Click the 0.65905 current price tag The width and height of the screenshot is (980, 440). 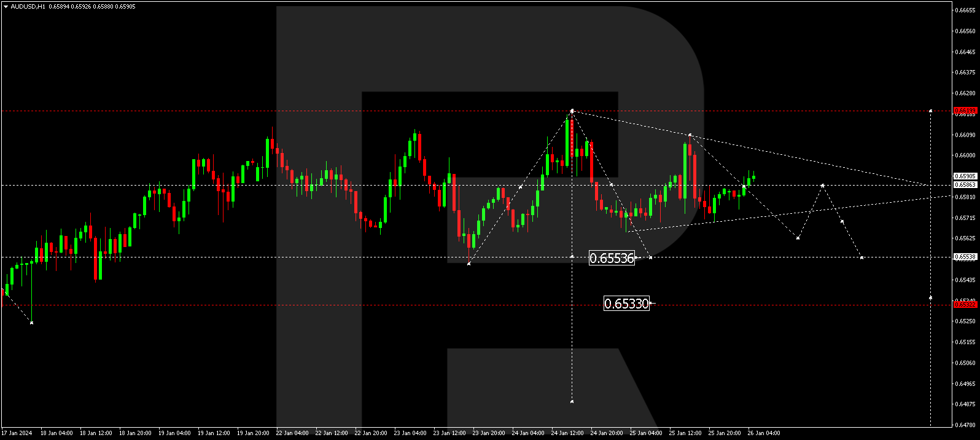pyautogui.click(x=965, y=176)
